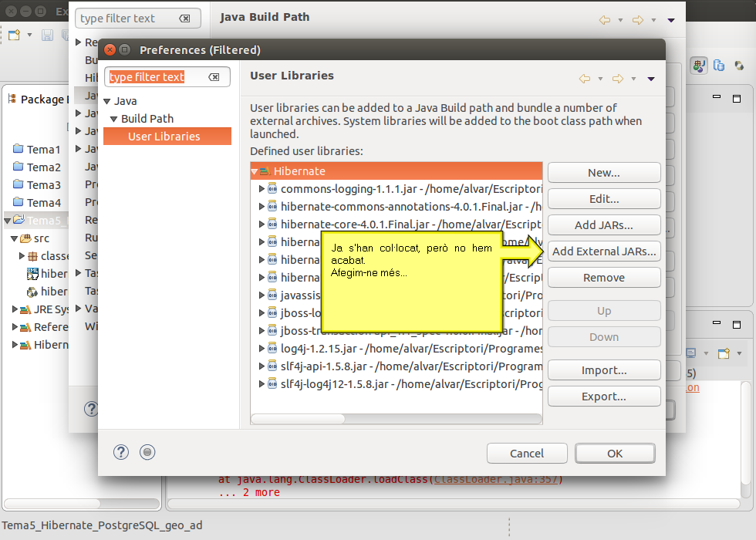Go back arrow in Java Build Path dialog
The width and height of the screenshot is (756, 540).
pyautogui.click(x=605, y=20)
